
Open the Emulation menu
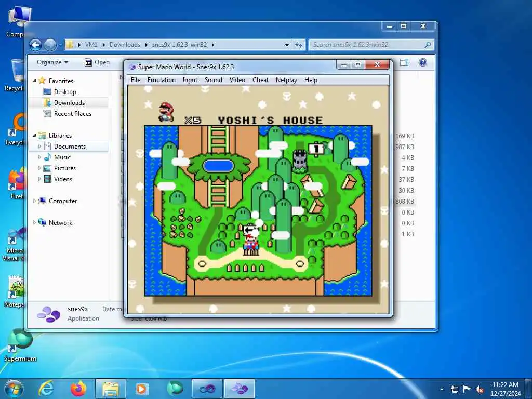(161, 80)
